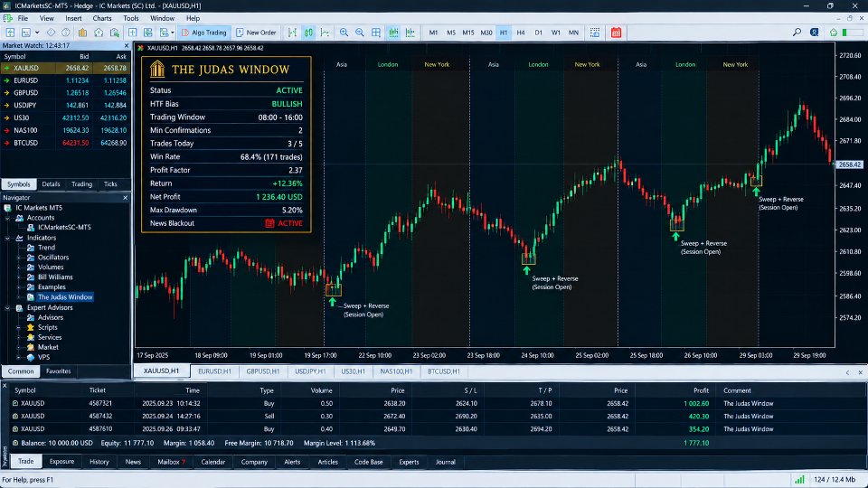The width and height of the screenshot is (868, 488).
Task: Open the profiles dropdown arrow in toolbar
Action: [37, 33]
